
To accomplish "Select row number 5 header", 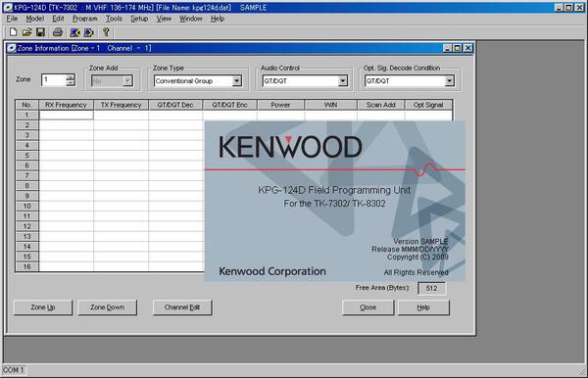I will (27, 156).
